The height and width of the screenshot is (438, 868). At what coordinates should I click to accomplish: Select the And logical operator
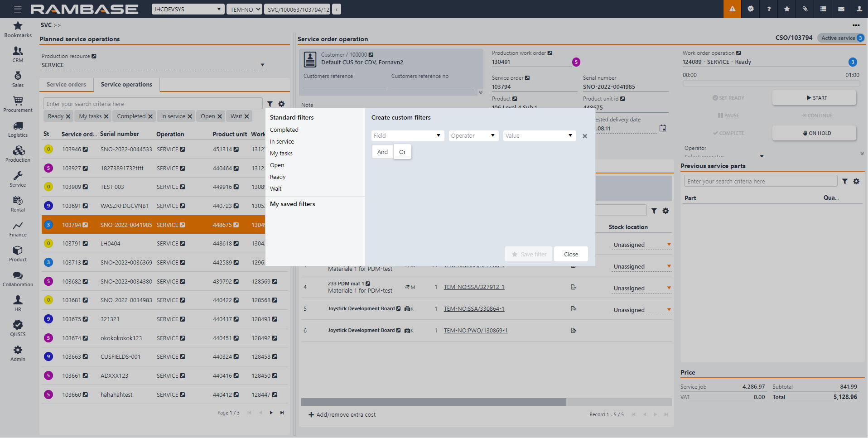point(382,152)
